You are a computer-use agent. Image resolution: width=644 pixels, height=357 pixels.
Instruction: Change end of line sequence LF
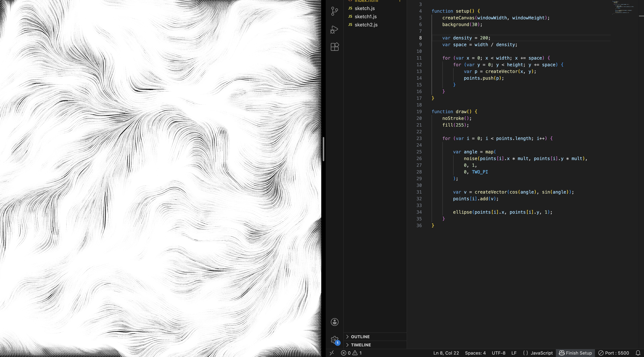click(x=514, y=353)
